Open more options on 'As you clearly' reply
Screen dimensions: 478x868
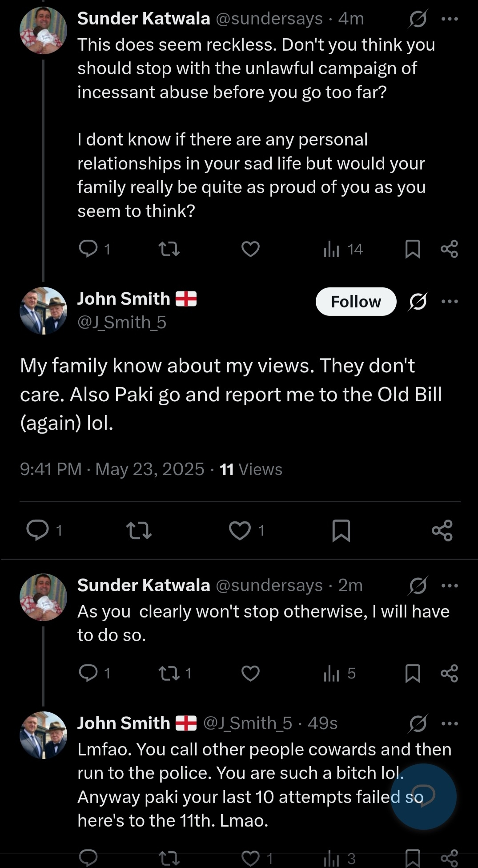pyautogui.click(x=450, y=585)
